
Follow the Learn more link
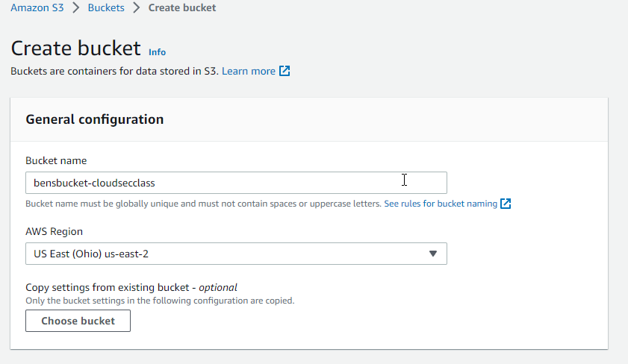249,71
